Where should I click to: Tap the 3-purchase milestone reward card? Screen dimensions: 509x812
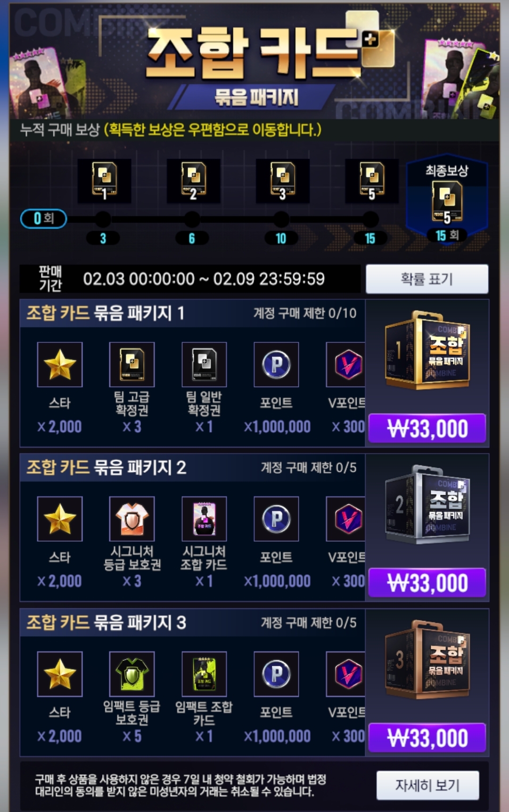(104, 181)
